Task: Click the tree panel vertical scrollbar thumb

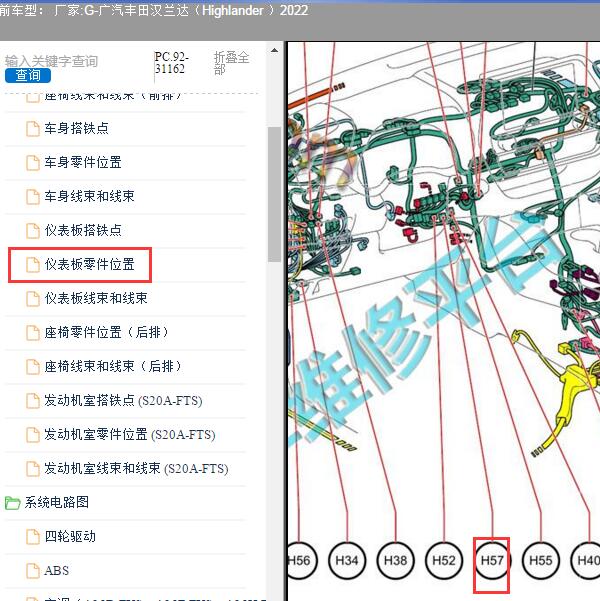Action: pos(274,194)
